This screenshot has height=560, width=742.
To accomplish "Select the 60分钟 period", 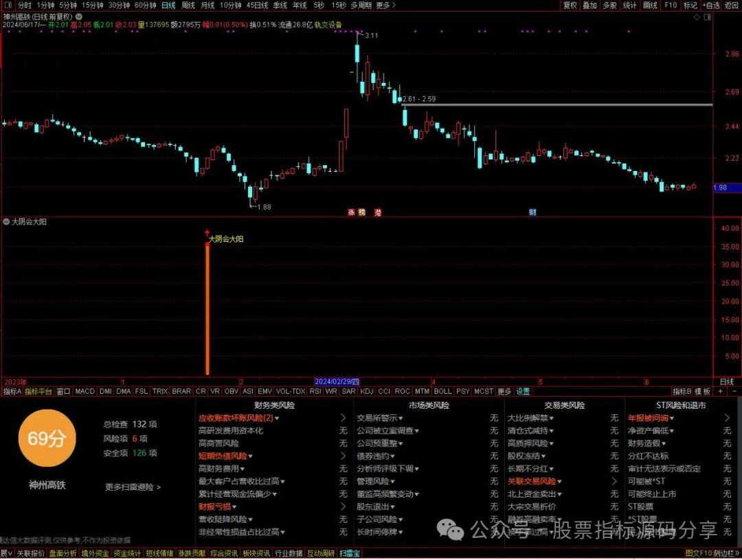I will click(x=145, y=5).
